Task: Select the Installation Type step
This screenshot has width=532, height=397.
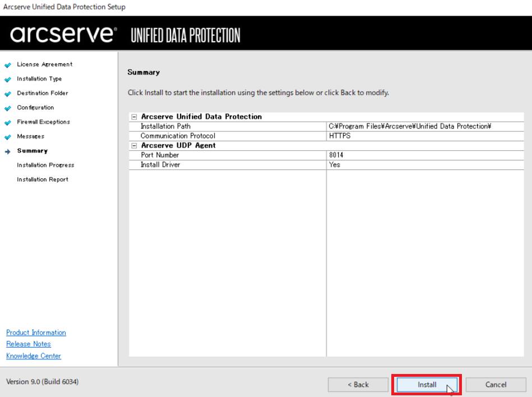Action: [x=39, y=79]
